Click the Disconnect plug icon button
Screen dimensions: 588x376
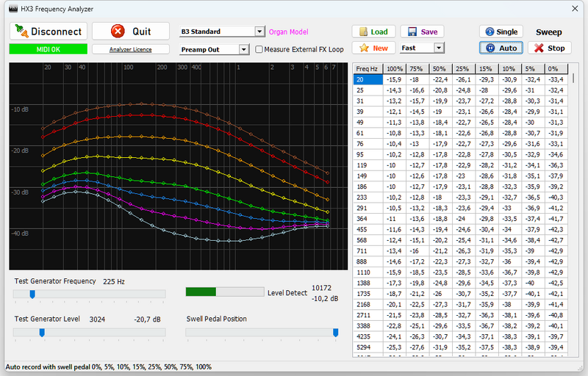tap(48, 32)
